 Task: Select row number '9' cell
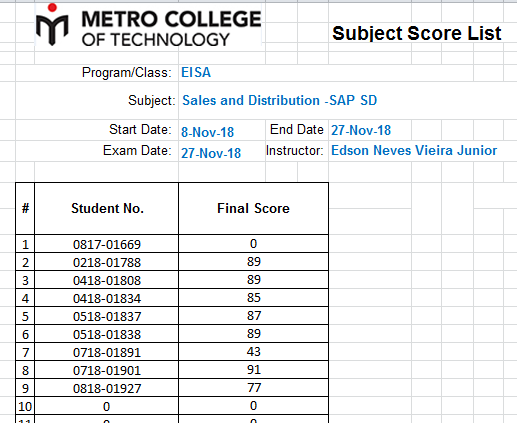click(25, 388)
